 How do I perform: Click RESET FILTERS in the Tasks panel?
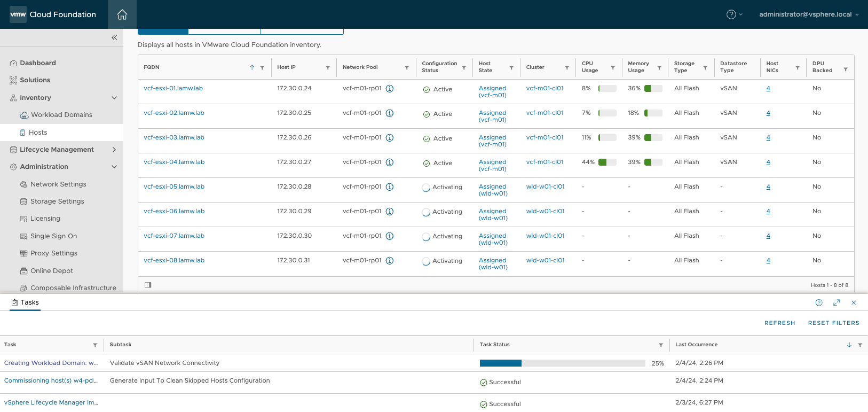pos(833,323)
